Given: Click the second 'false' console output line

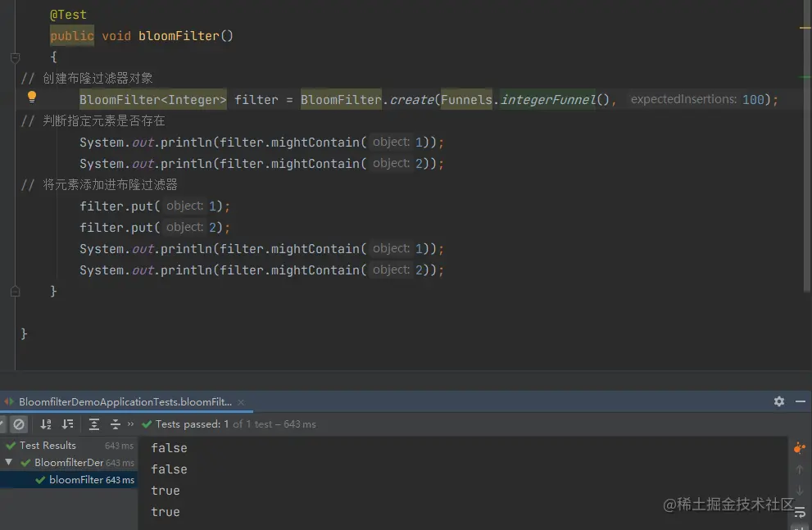Looking at the screenshot, I should tap(169, 469).
